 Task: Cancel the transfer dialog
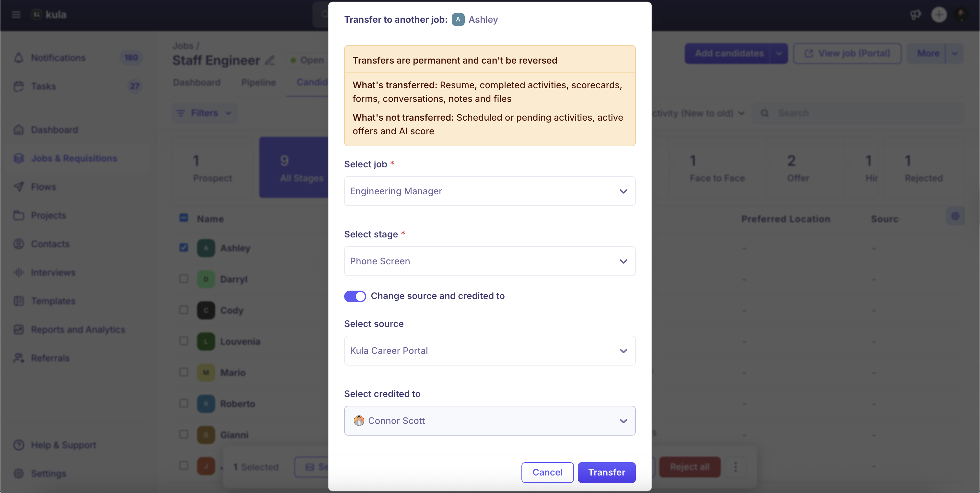547,472
